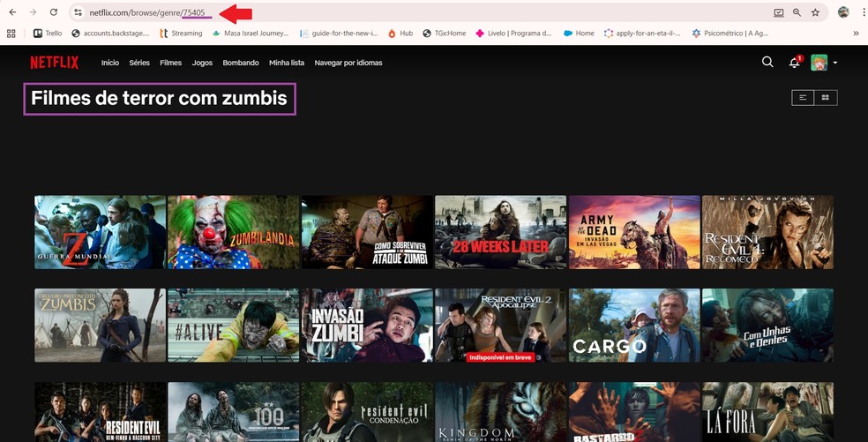Image resolution: width=868 pixels, height=442 pixels.
Task: Expand the Netflix profile dropdown arrow
Action: (x=834, y=63)
